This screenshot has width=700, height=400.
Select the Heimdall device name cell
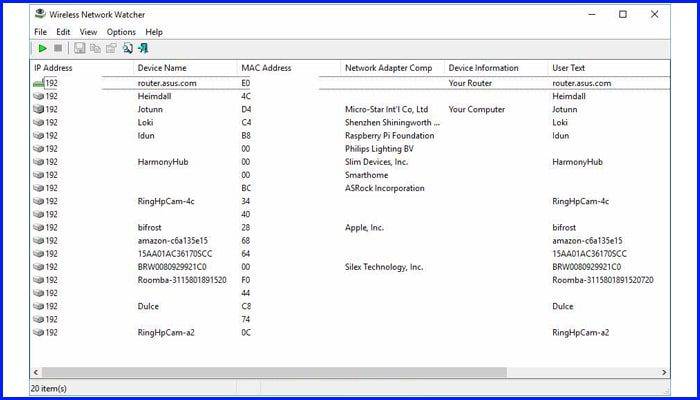[x=154, y=96]
